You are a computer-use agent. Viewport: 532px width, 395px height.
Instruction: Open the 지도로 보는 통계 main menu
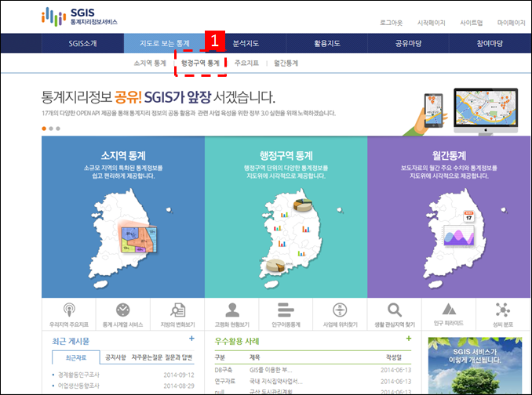(x=164, y=43)
